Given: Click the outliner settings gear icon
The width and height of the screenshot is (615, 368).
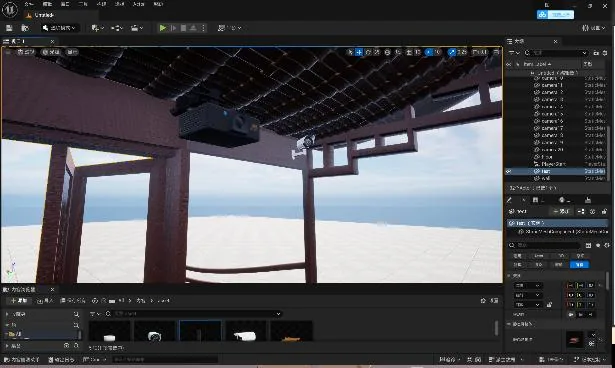Looking at the screenshot, I should [x=605, y=53].
